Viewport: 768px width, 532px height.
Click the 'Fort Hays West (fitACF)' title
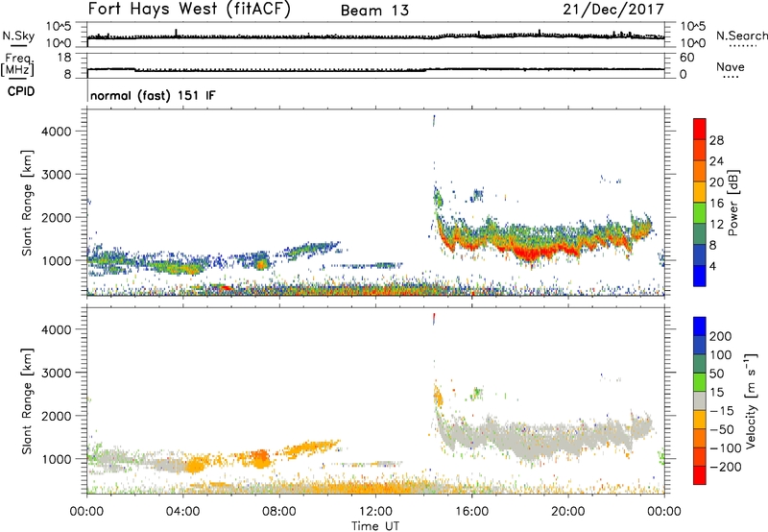[x=189, y=10]
